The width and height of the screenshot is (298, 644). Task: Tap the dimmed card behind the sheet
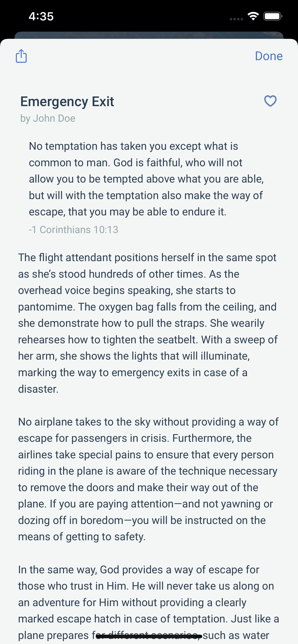149,35
